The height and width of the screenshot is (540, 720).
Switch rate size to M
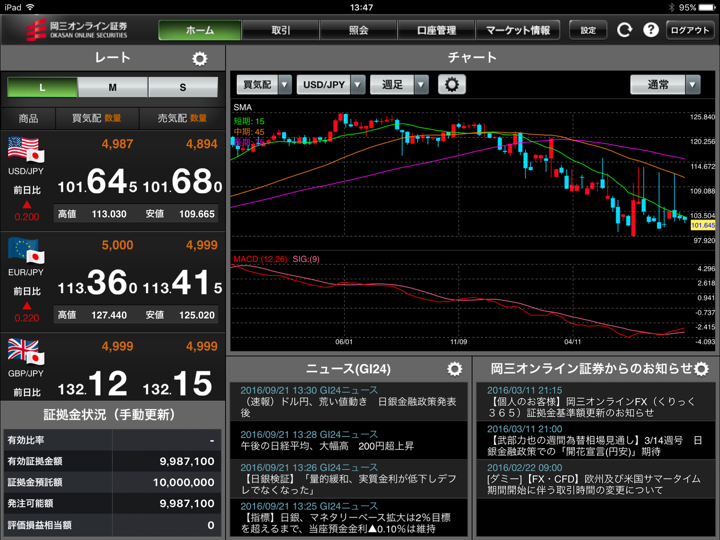tap(112, 88)
